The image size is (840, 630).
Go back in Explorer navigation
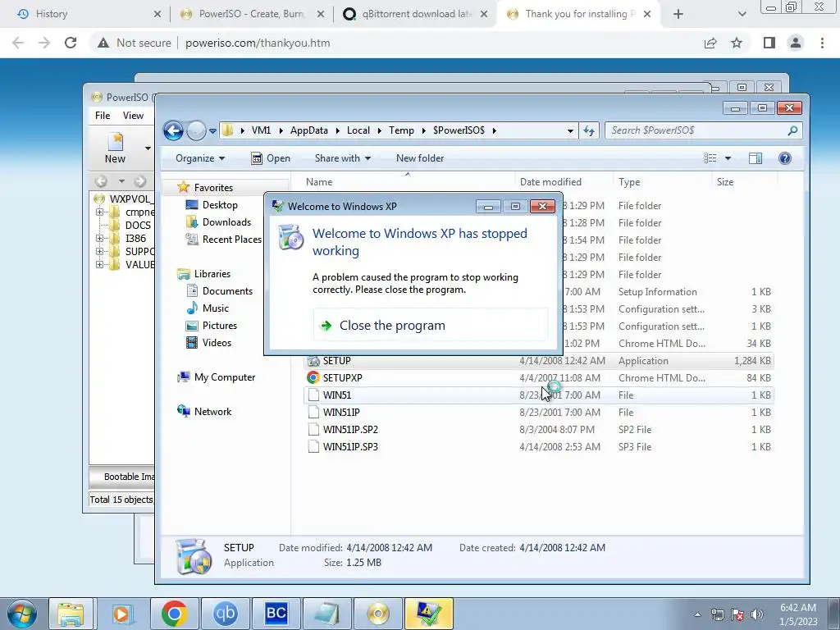173,130
